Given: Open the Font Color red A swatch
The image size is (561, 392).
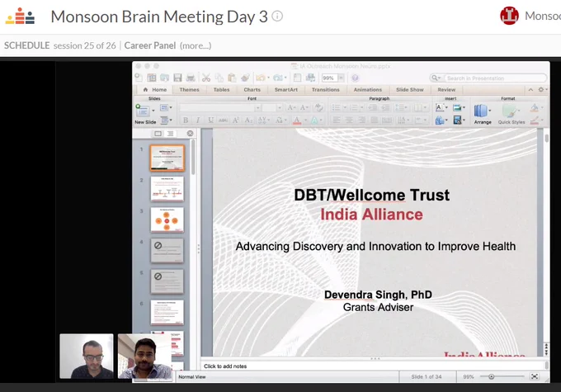Looking at the screenshot, I should [x=297, y=120].
